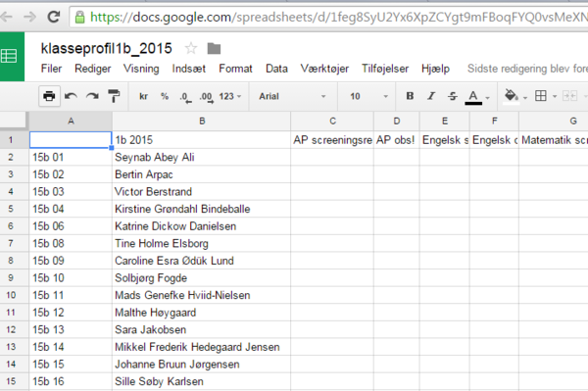The height and width of the screenshot is (391, 588).
Task: Open the green Sheets home icon
Action: click(9, 56)
